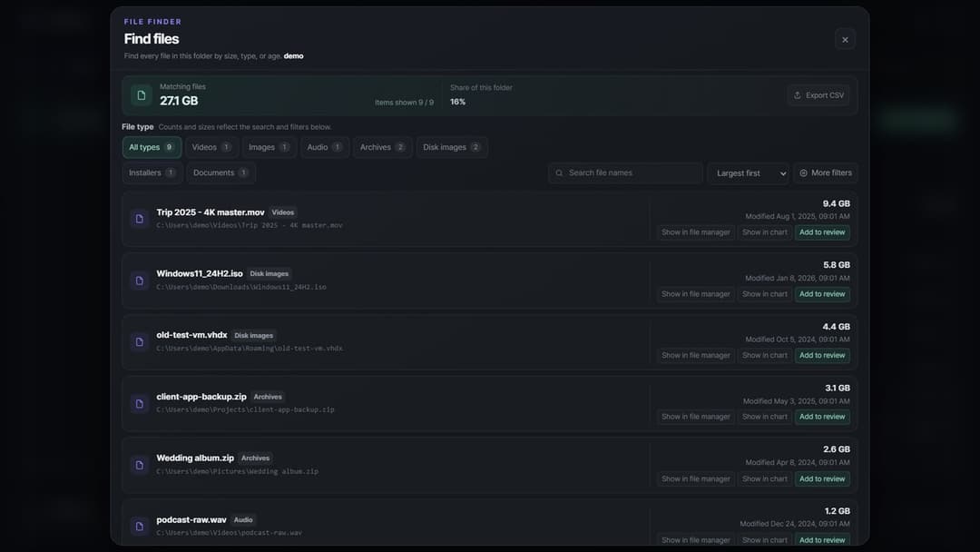Click file name Trip 2025 - 4K master.mov
Image resolution: width=980 pixels, height=552 pixels.
point(210,212)
